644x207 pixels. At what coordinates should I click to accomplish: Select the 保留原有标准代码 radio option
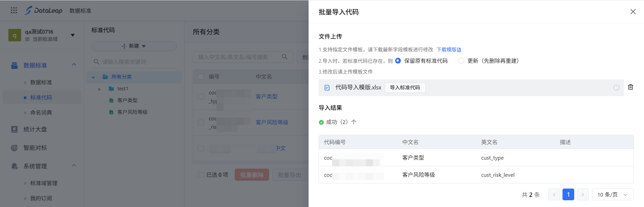coord(398,61)
